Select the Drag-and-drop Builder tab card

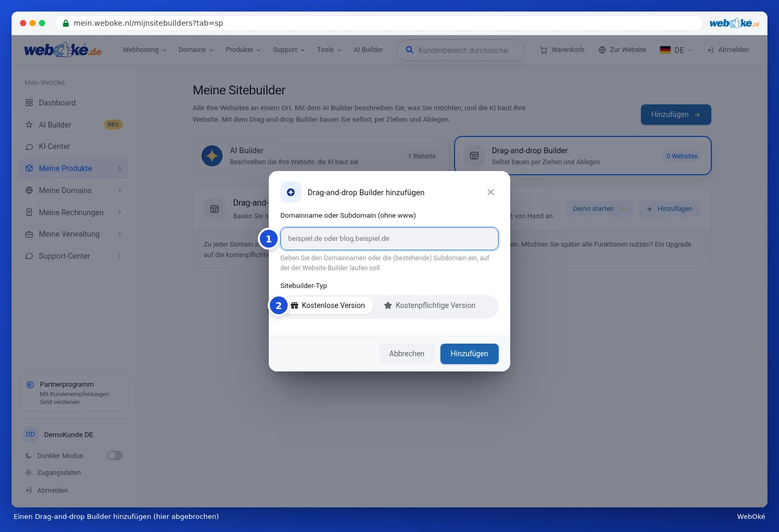coord(583,156)
